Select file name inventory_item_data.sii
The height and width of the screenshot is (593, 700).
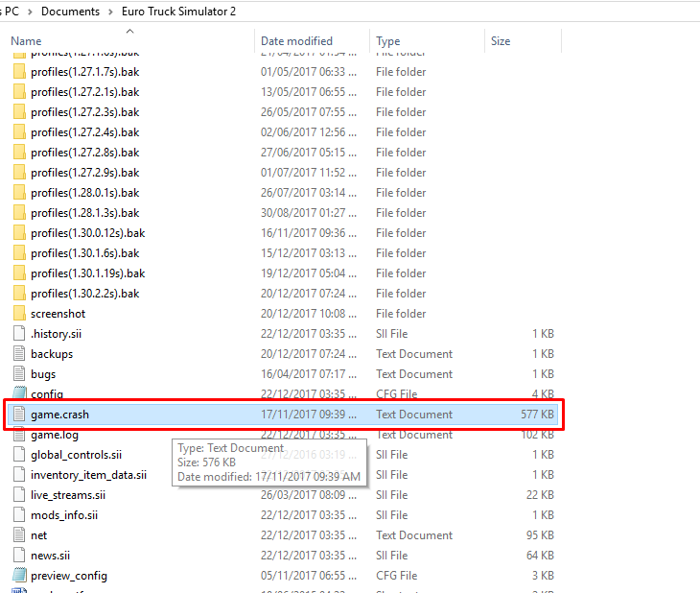tap(88, 475)
